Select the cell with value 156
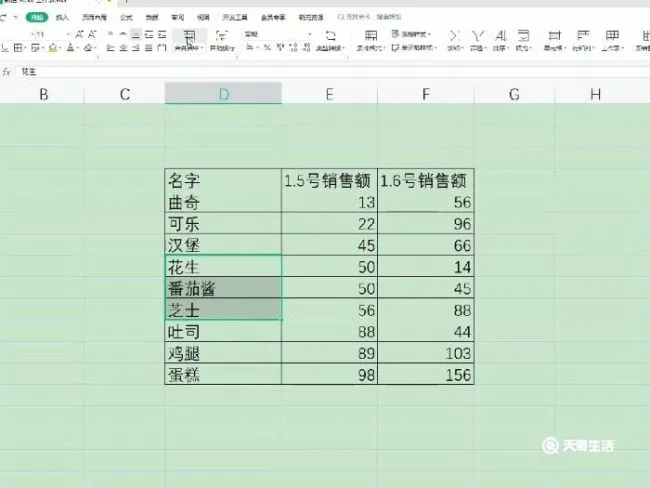The image size is (650, 488). [x=426, y=374]
